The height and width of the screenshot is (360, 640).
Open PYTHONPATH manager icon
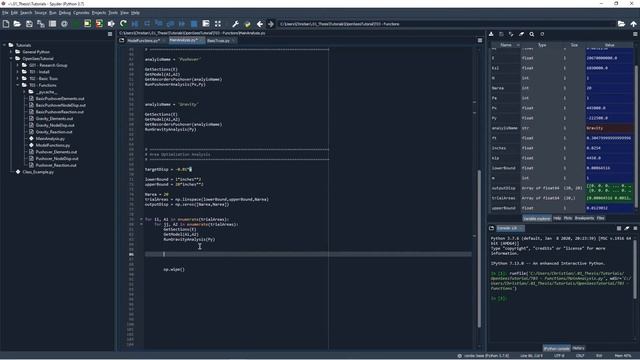247,24
